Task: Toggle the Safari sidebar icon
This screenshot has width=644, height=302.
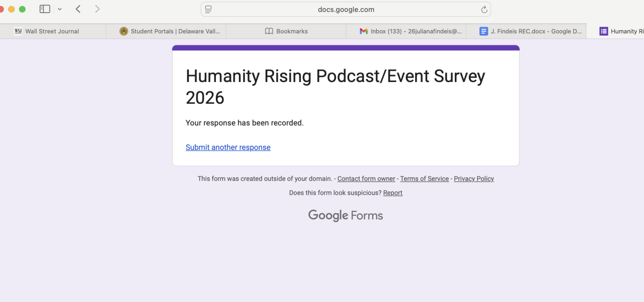Action: (x=45, y=9)
